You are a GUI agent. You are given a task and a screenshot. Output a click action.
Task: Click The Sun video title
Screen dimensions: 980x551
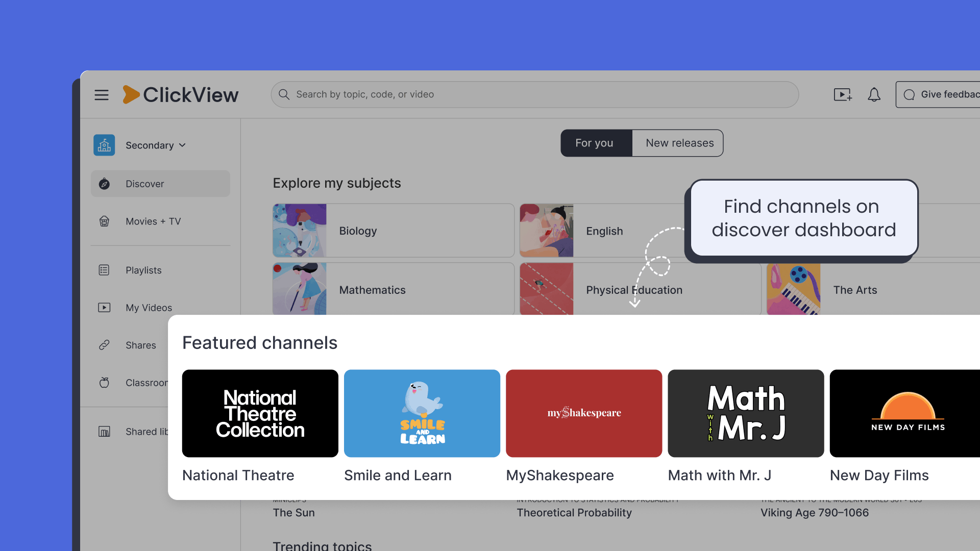coord(293,513)
